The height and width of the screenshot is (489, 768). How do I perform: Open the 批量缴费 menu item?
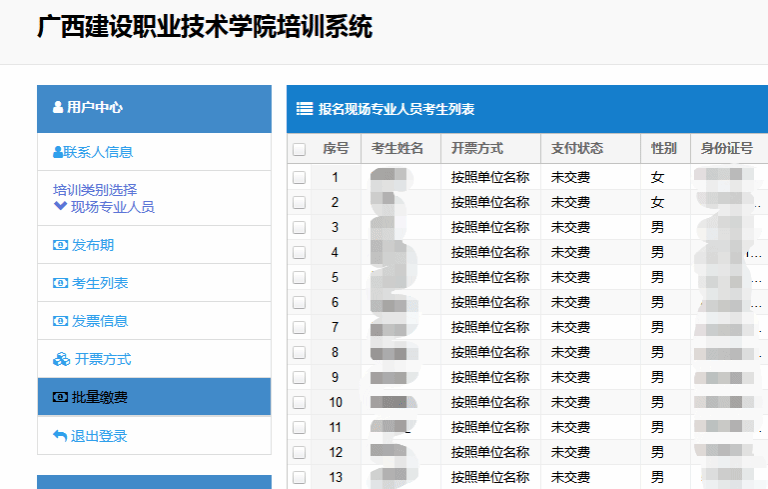click(99, 398)
